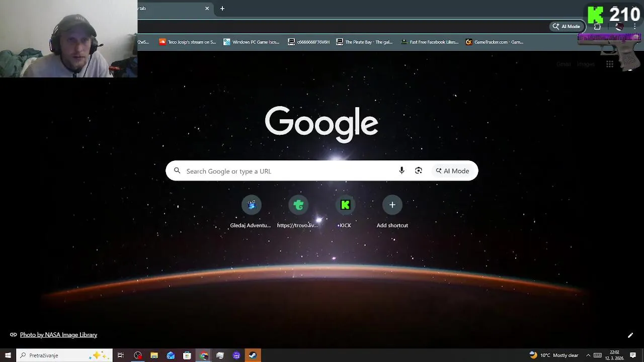Click the Pretraživanje taskbar search box
The width and height of the screenshot is (644, 362).
point(64,355)
